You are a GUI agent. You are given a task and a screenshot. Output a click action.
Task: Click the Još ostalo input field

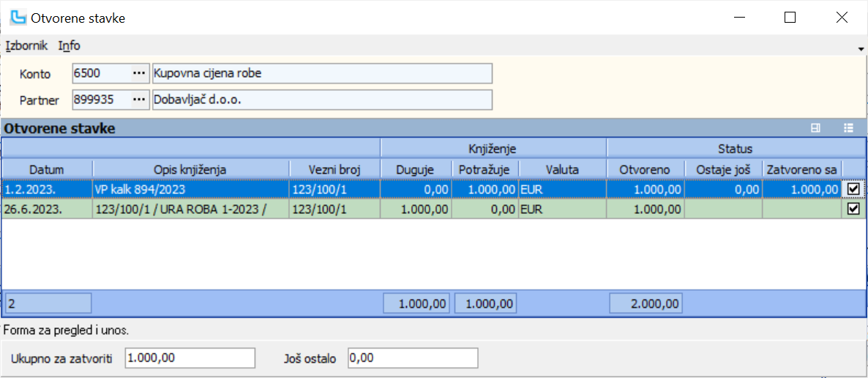pyautogui.click(x=412, y=358)
